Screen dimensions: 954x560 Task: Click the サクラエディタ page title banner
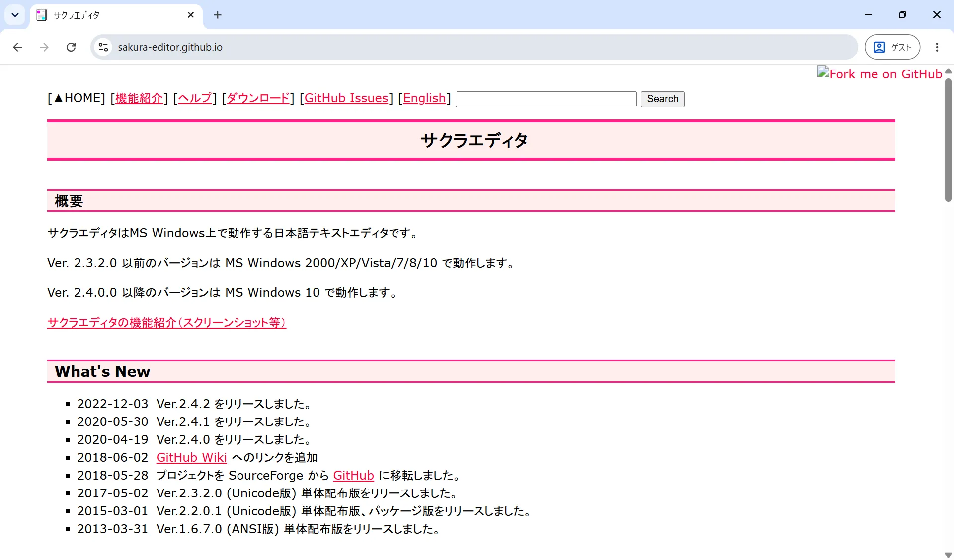tap(471, 140)
